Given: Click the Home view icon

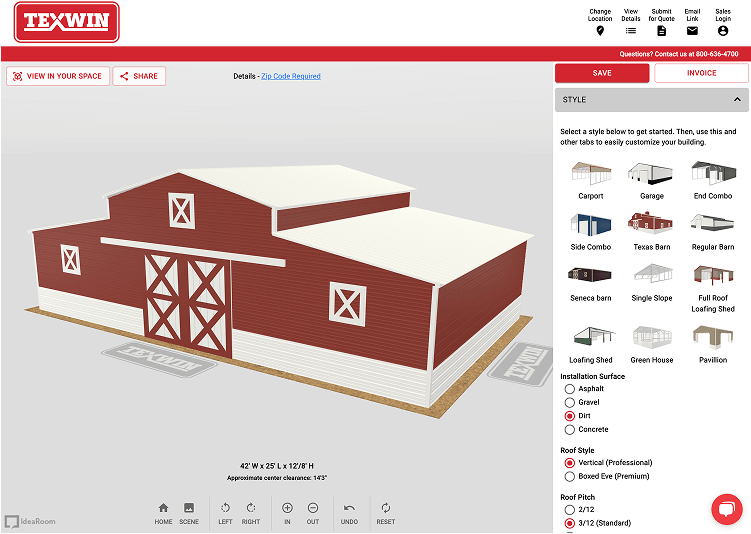Looking at the screenshot, I should pyautogui.click(x=163, y=508).
